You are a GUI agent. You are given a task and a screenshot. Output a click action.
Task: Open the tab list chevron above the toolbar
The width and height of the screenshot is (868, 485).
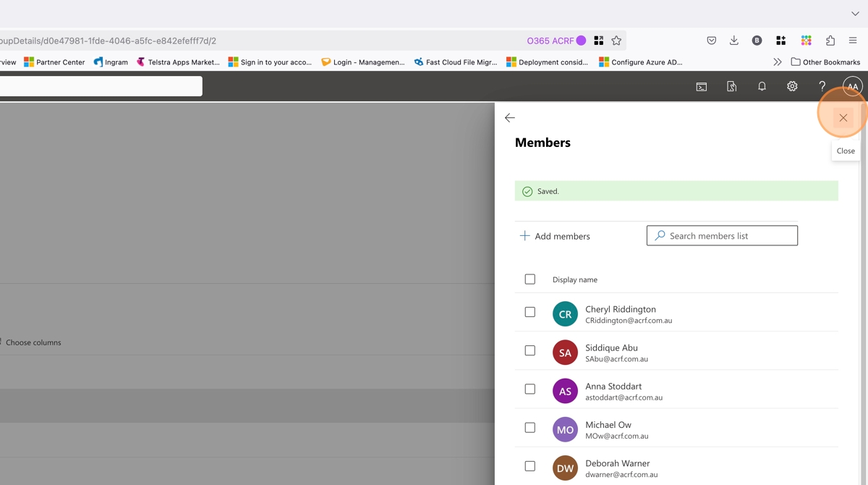pos(855,14)
